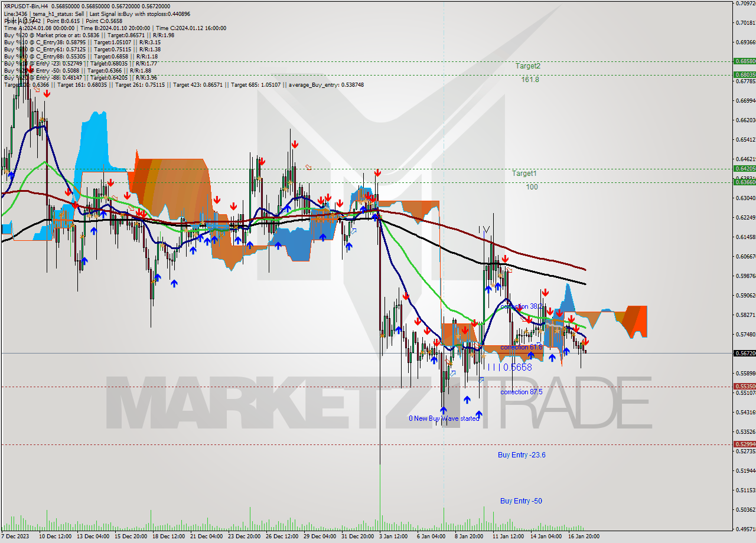Viewport: 756px width, 543px height.
Task: Click the 0.58271 price axis value
Action: (x=745, y=315)
